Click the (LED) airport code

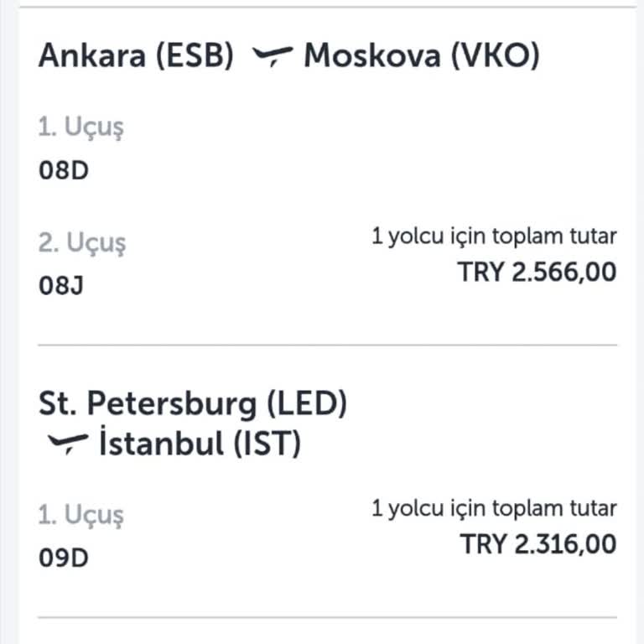coord(306,404)
